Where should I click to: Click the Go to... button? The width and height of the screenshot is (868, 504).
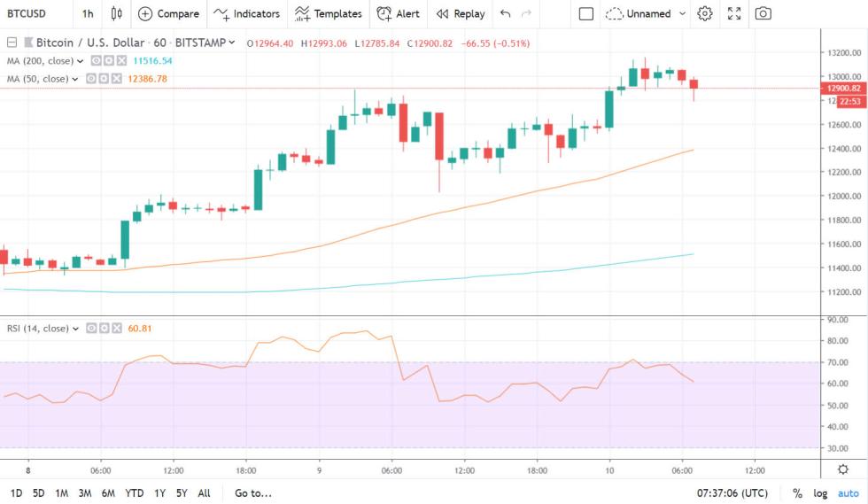[x=253, y=493]
